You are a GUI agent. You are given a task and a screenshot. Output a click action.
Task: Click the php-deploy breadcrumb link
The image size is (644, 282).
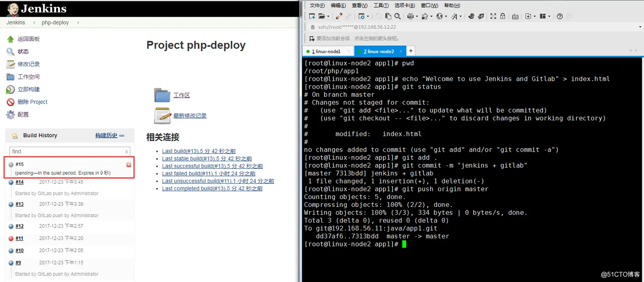(55, 22)
